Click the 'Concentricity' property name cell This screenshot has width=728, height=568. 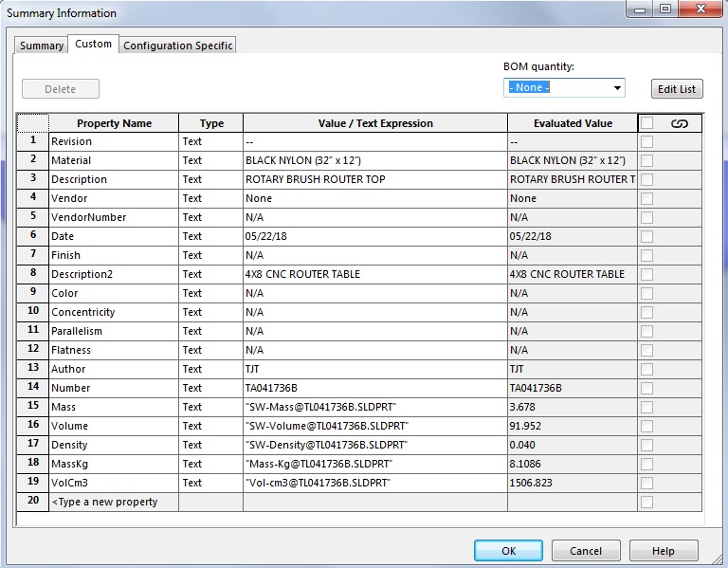pos(114,313)
